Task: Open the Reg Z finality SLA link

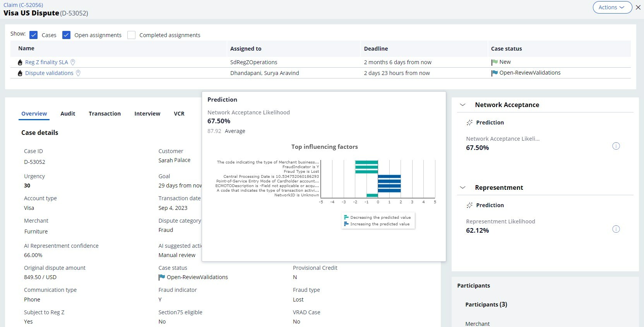Action: click(x=46, y=62)
